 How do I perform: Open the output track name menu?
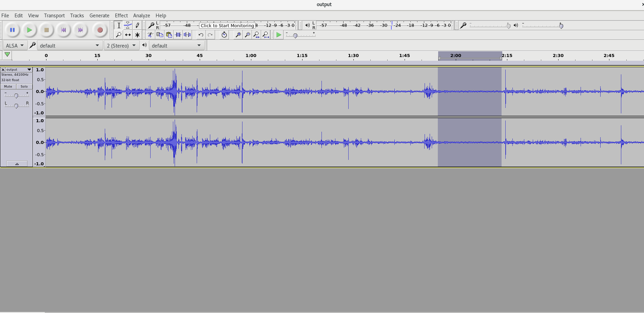[x=19, y=70]
